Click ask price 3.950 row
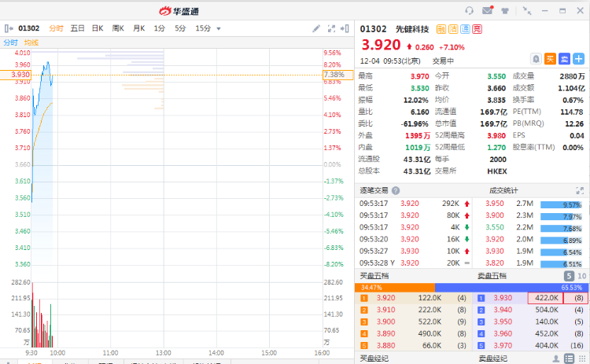This screenshot has width=590, height=364. point(530,322)
